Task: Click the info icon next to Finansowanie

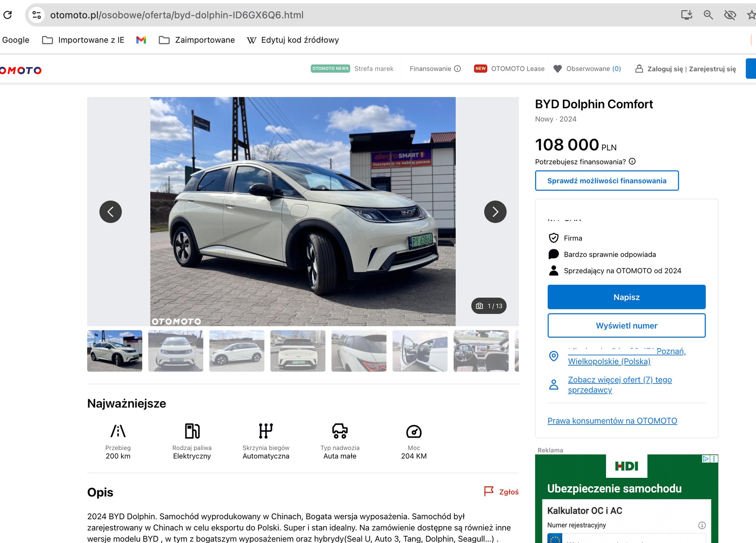Action: 457,69
